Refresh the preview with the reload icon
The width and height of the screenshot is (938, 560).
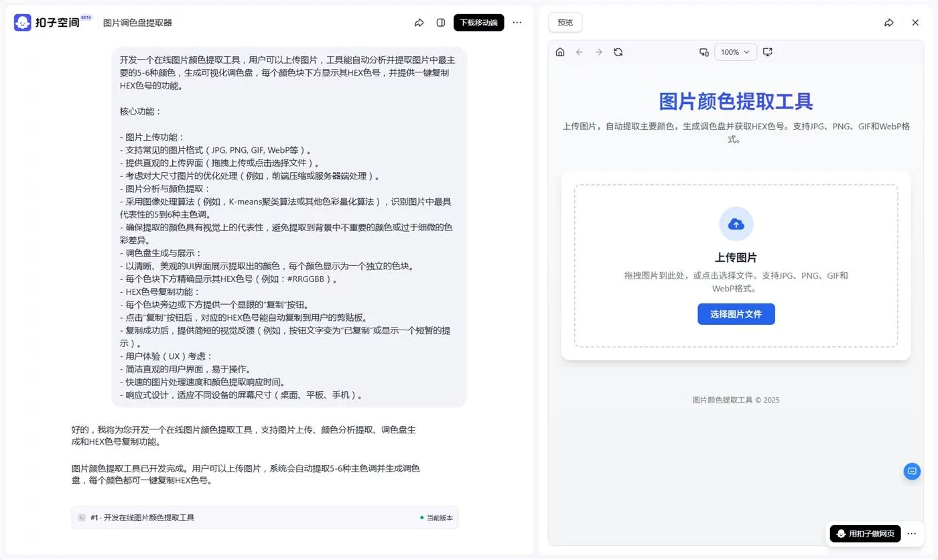618,52
